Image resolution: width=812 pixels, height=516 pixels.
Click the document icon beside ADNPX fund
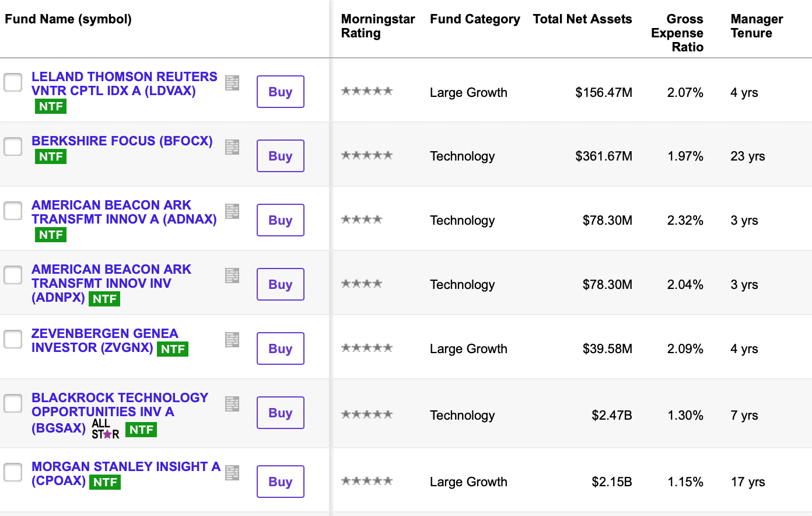pos(232,276)
